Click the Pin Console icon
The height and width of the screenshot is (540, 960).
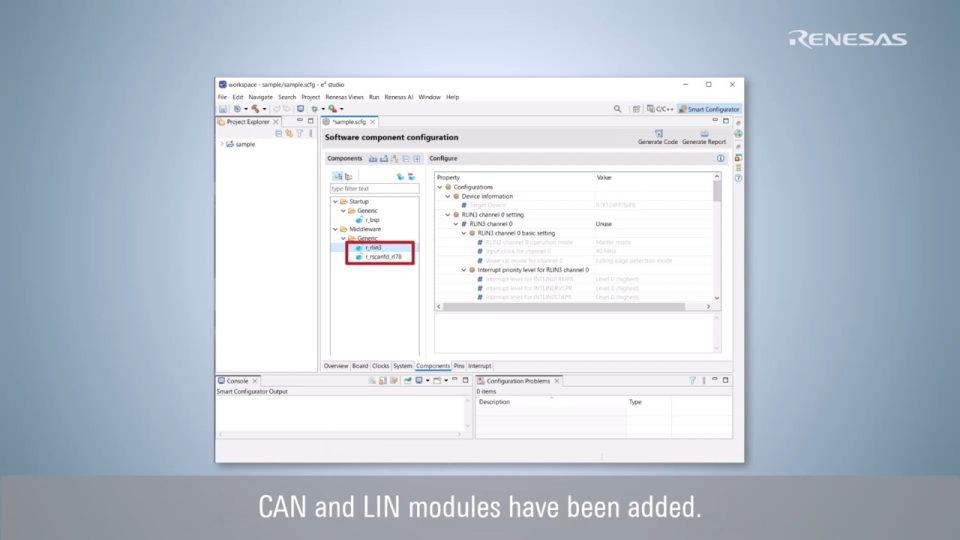coord(407,381)
